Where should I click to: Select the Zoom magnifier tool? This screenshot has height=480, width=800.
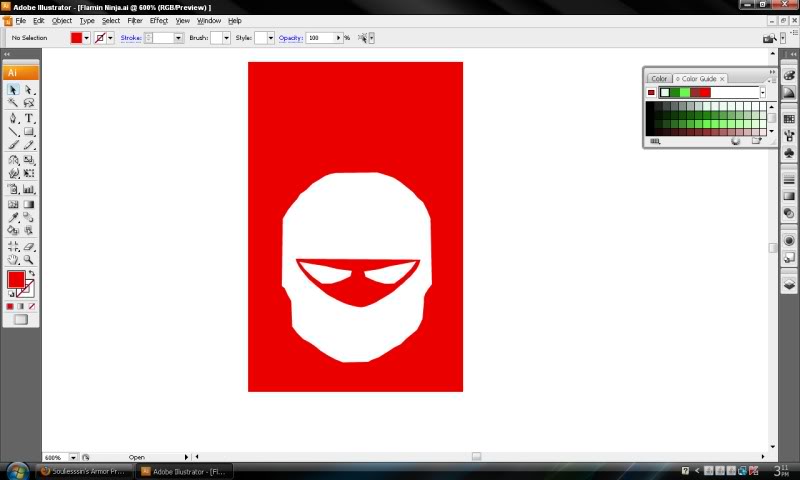29,260
